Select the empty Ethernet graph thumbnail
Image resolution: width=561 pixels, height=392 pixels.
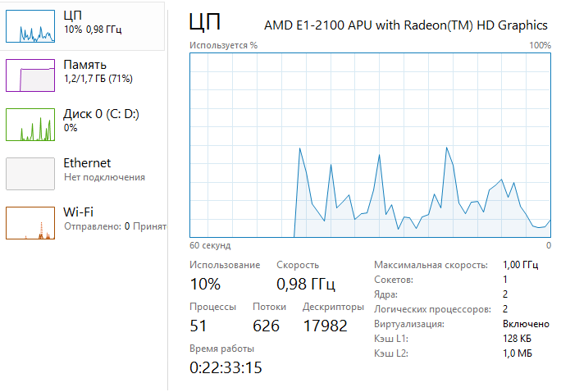point(30,174)
